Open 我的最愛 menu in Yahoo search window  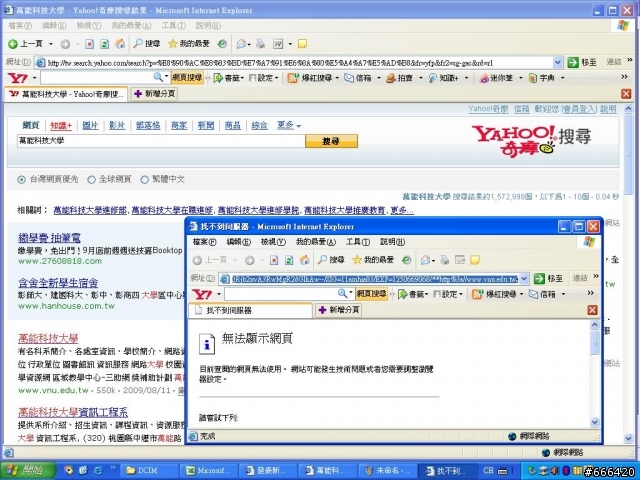pyautogui.click(x=131, y=26)
